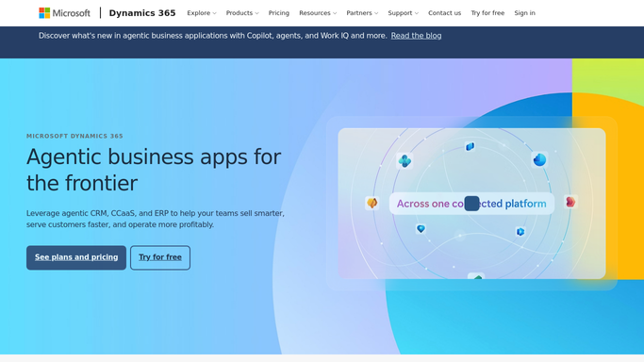Follow the Read the blog link
The height and width of the screenshot is (362, 644).
pos(416,36)
